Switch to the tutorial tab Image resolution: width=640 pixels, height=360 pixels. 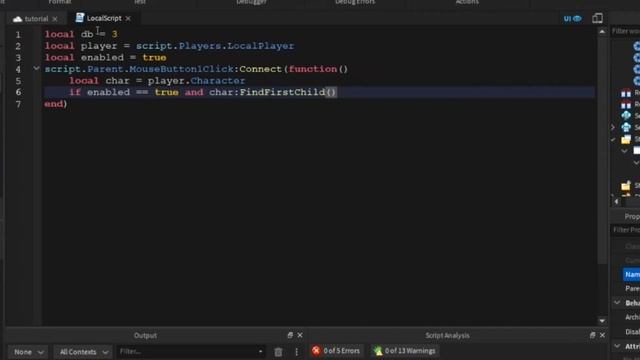click(x=31, y=19)
